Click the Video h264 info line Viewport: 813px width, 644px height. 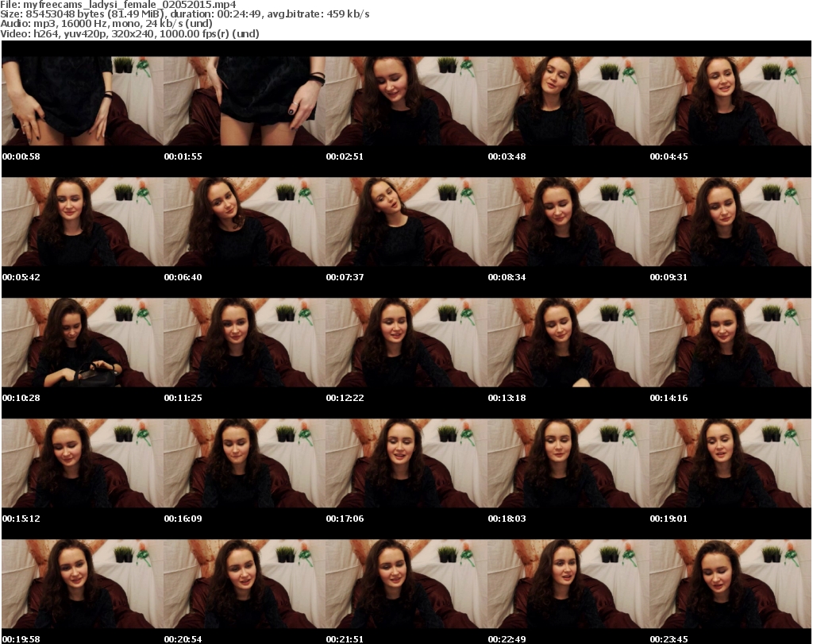point(129,33)
